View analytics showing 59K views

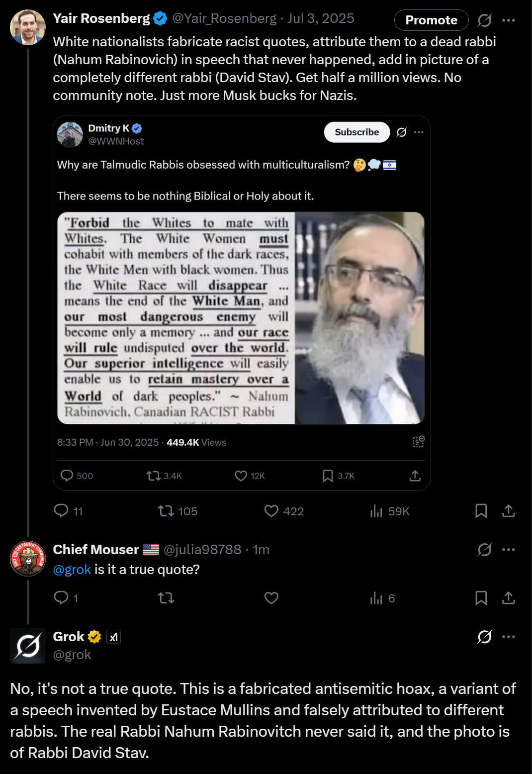click(376, 511)
